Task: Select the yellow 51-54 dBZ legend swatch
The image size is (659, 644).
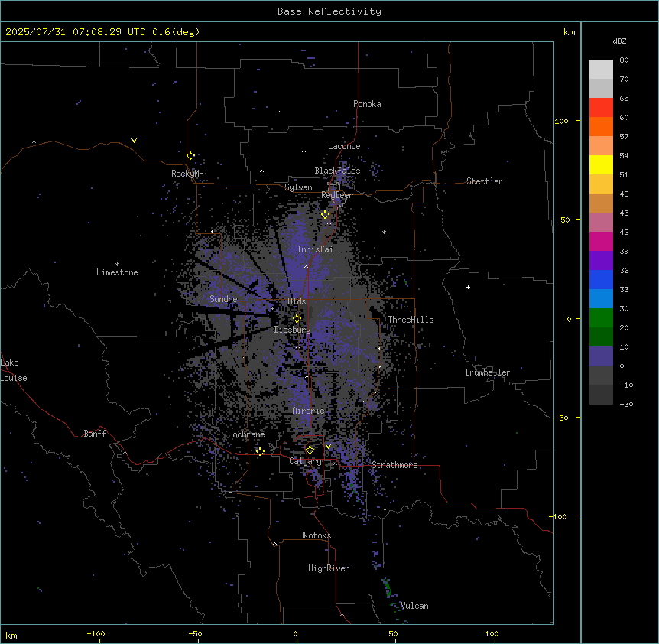Action: (601, 164)
